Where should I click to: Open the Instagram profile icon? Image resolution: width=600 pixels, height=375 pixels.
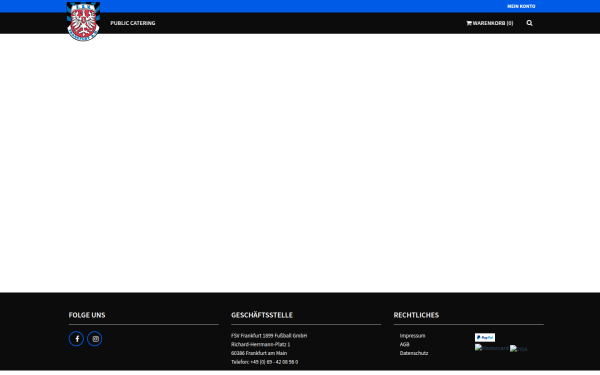95,339
